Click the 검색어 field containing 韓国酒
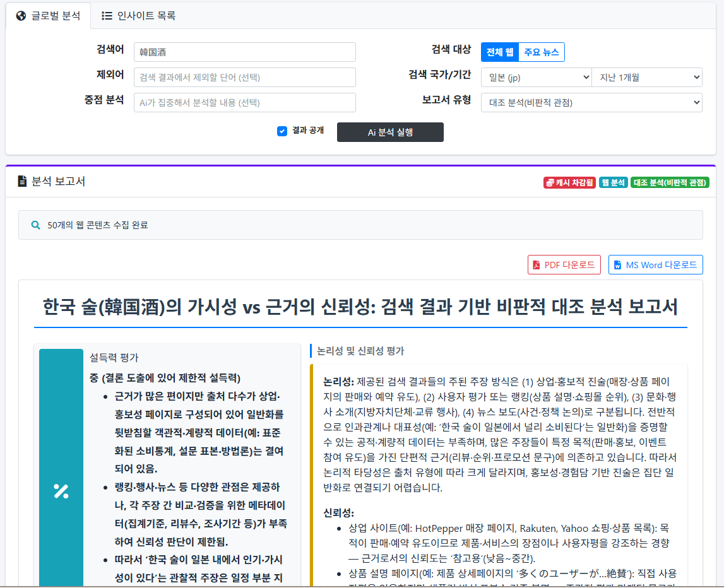Screen dimensions: 724x588 pyautogui.click(x=244, y=52)
